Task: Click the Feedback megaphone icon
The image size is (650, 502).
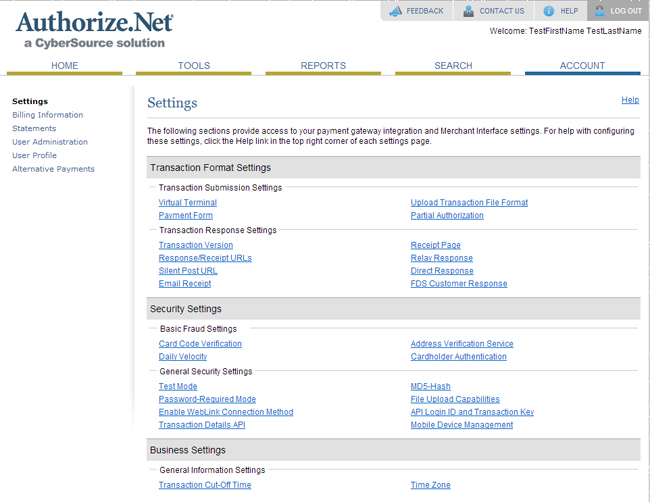Action: coord(396,11)
